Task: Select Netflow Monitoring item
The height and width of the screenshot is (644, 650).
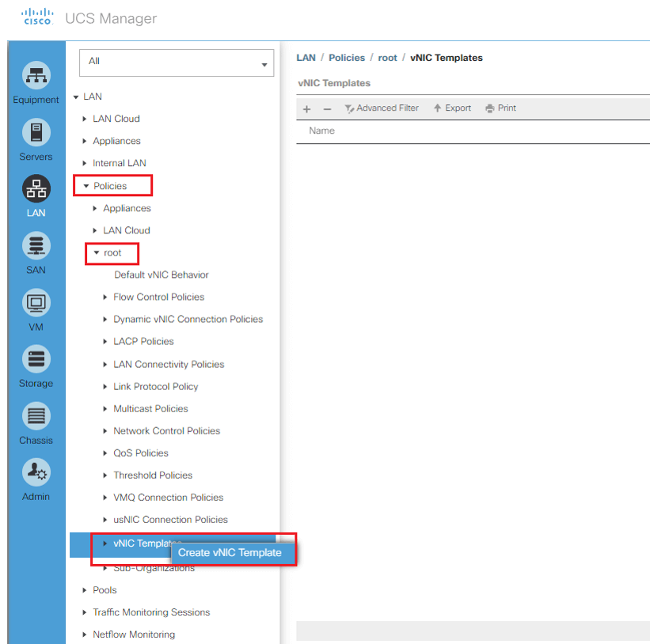Action: [134, 635]
